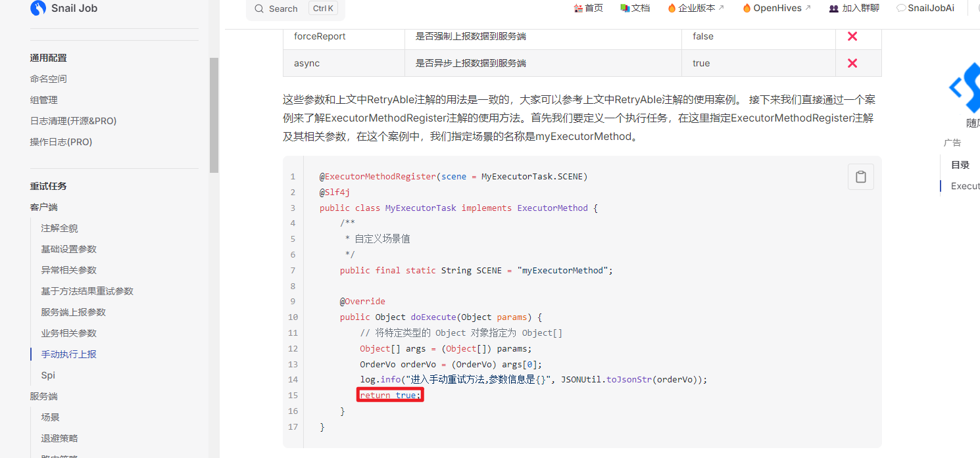Image resolution: width=980 pixels, height=458 pixels.
Task: Copy code with the clipboard icon
Action: [x=860, y=177]
